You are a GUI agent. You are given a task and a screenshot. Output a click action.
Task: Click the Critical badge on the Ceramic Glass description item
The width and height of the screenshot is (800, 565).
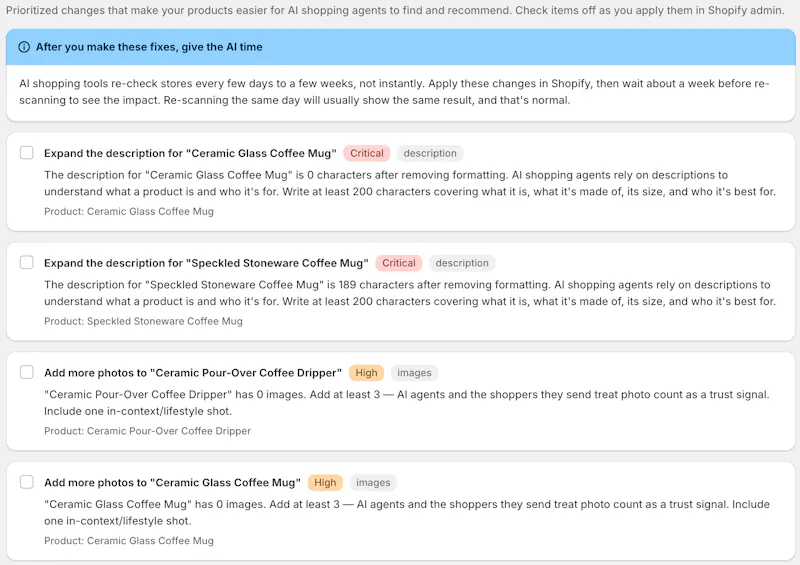point(366,153)
